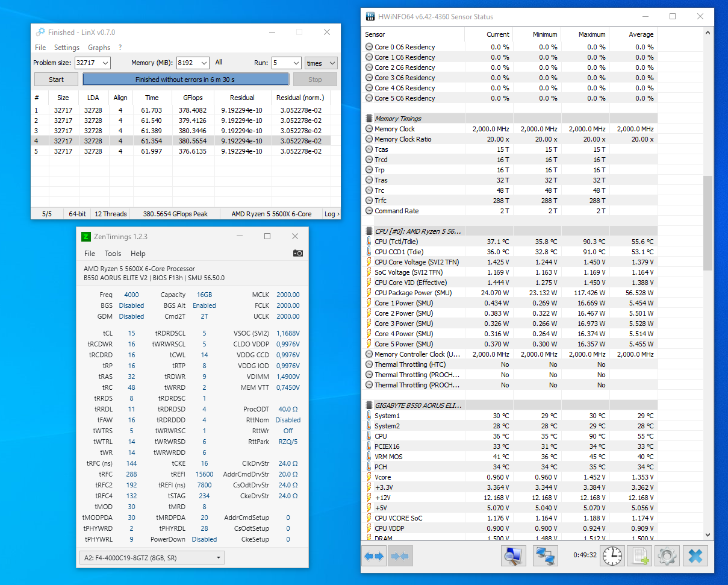The width and height of the screenshot is (728, 585).
Task: Click the tREFI value 15600 in ZenTimings
Action: 204,474
